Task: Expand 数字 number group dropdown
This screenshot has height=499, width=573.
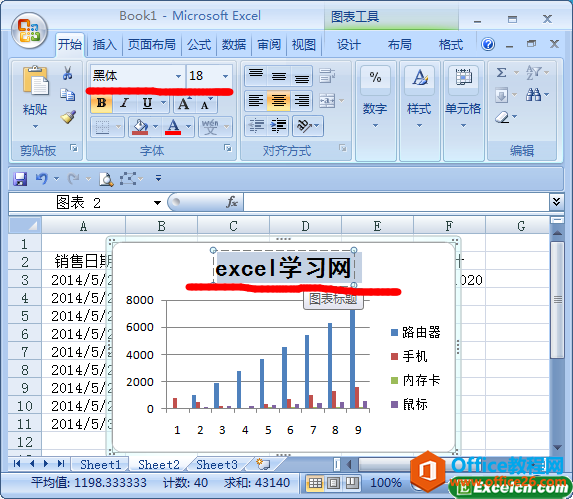Action: point(375,126)
